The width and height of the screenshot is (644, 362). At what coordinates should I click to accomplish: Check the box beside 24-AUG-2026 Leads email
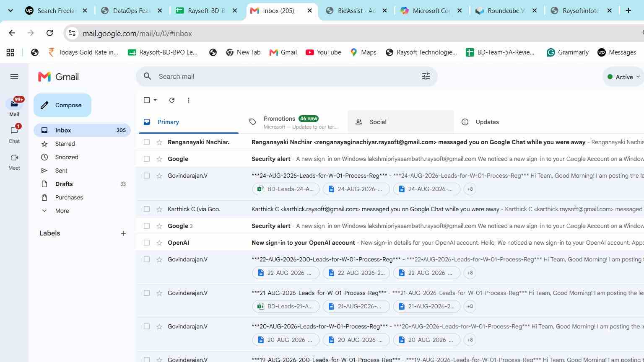(147, 176)
